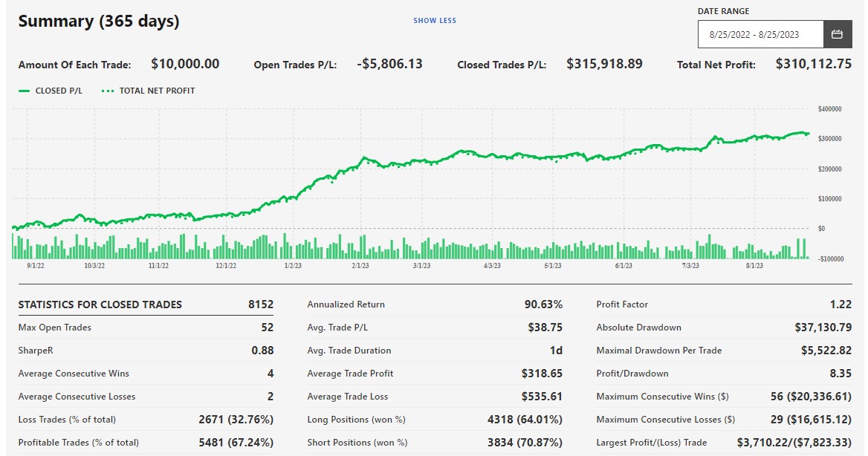Select the 1/2/23 date on chart axis
This screenshot has height=456, width=868.
click(x=292, y=265)
